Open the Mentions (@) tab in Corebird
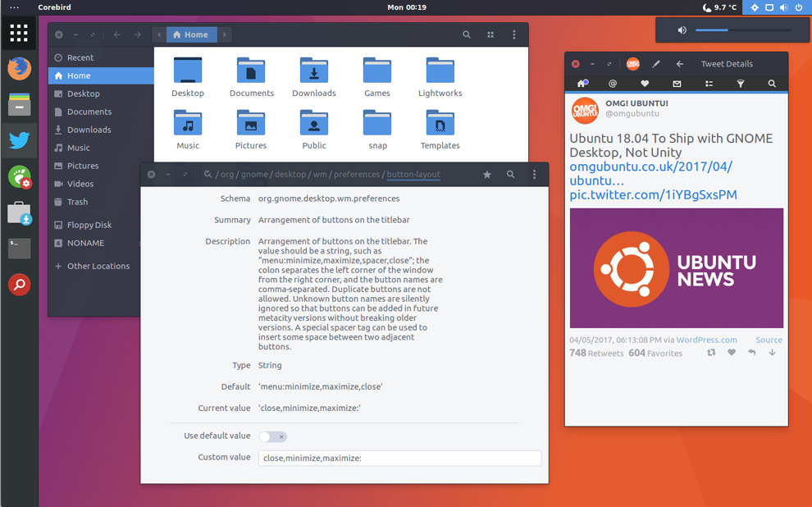The image size is (812, 507). [613, 84]
